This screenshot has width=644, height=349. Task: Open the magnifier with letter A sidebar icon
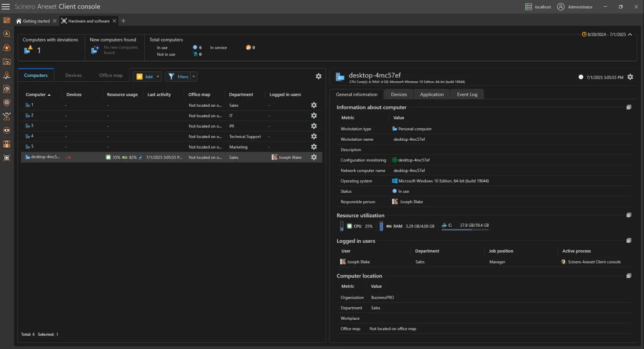pos(7,34)
